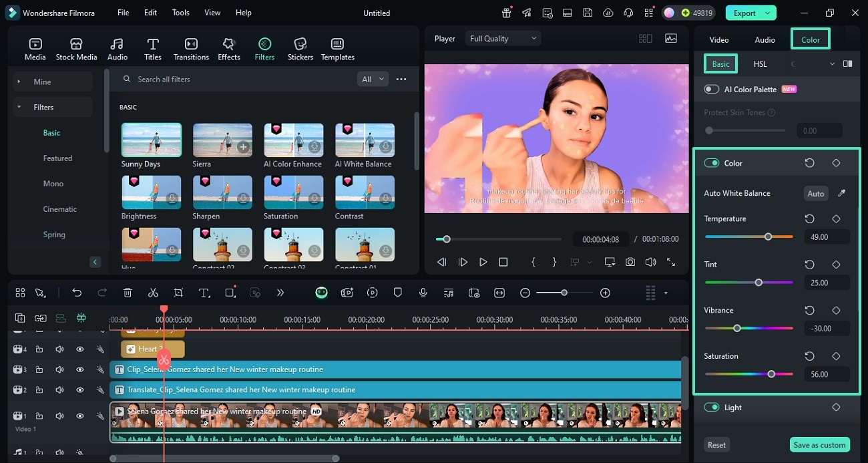Open the Templates panel
This screenshot has height=463, width=868.
(x=338, y=49)
